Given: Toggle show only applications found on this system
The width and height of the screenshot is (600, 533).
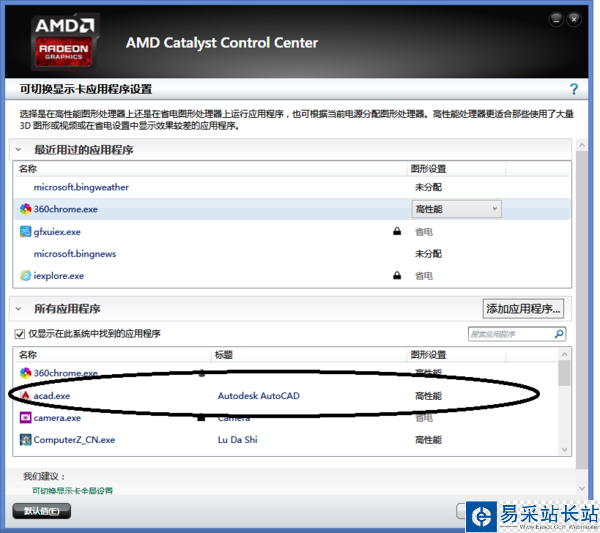Looking at the screenshot, I should point(19,334).
